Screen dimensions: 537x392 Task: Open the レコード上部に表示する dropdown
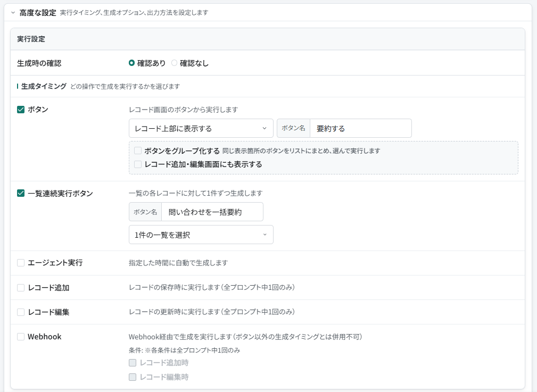pos(201,128)
